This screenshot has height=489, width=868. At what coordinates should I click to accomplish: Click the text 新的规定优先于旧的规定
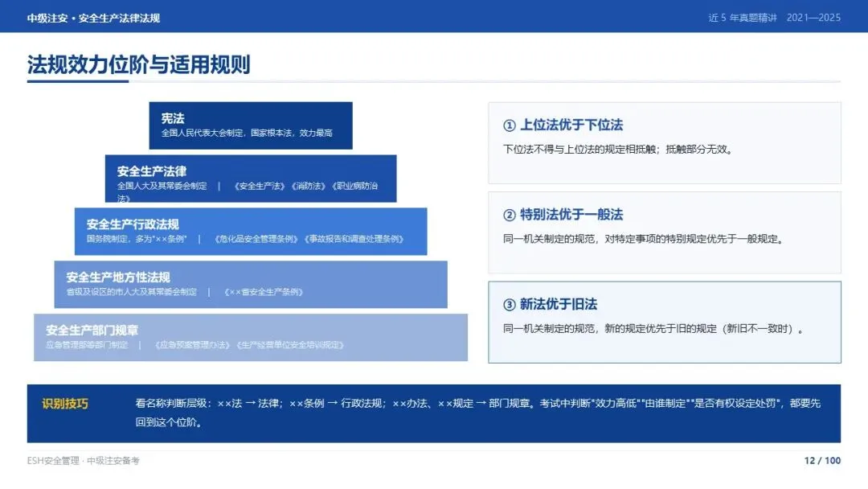click(x=661, y=329)
